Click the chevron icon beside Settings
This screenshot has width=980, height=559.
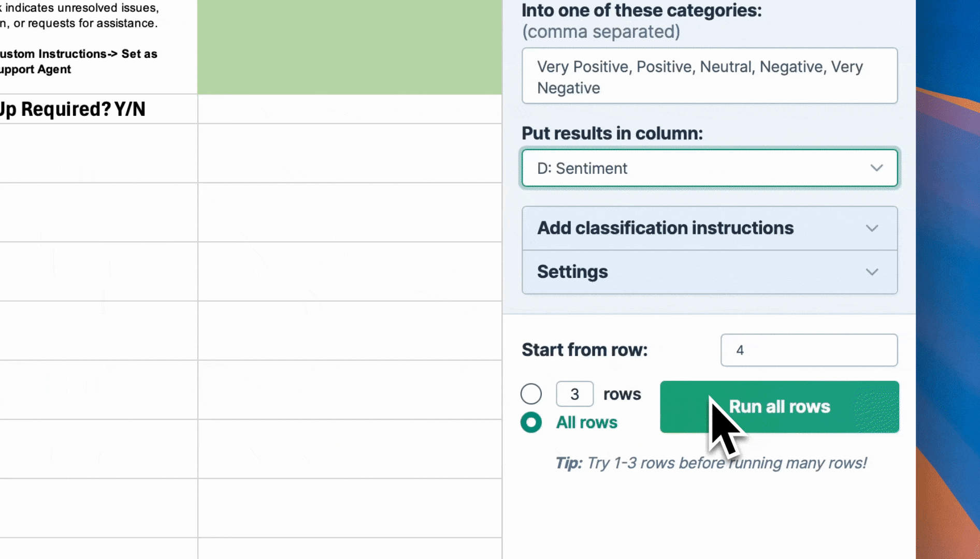coord(872,272)
